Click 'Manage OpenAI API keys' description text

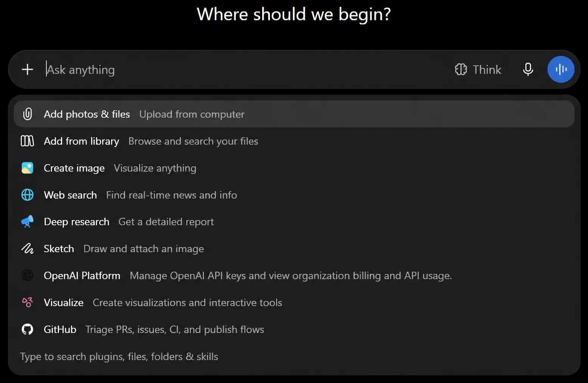[291, 276]
